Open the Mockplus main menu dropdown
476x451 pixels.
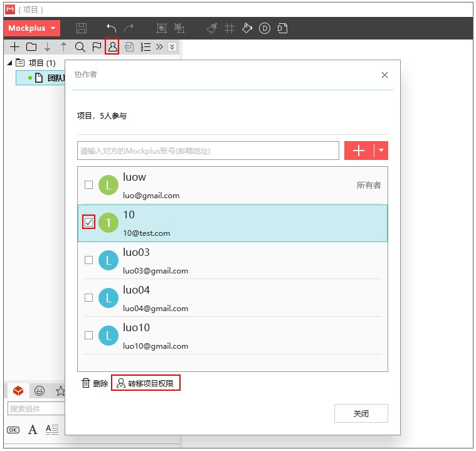(x=32, y=28)
